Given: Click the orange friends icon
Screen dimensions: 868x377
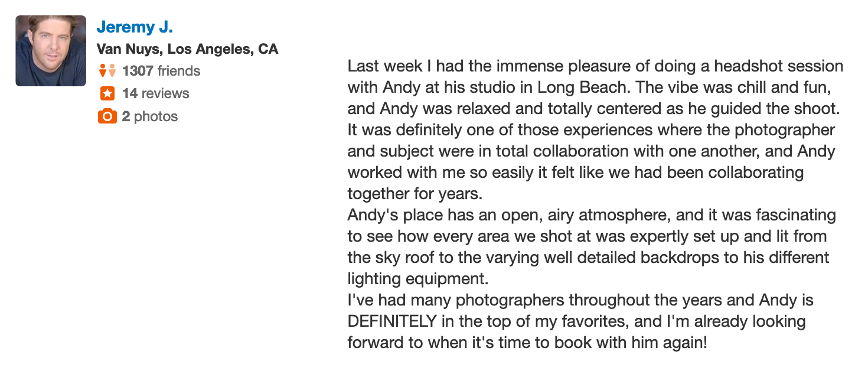Looking at the screenshot, I should (x=107, y=71).
